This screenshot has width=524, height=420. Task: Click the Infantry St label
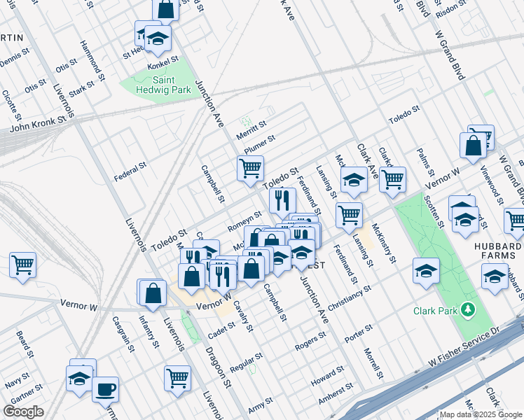point(149,332)
